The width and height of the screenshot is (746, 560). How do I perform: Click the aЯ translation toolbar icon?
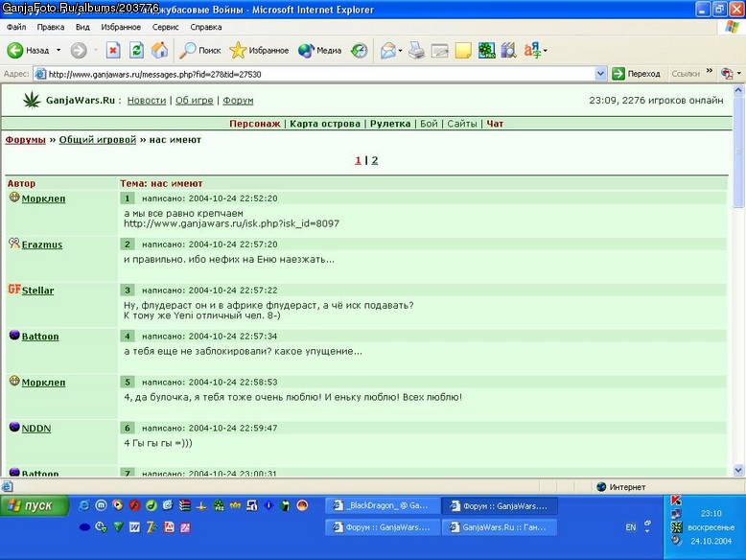(x=532, y=50)
